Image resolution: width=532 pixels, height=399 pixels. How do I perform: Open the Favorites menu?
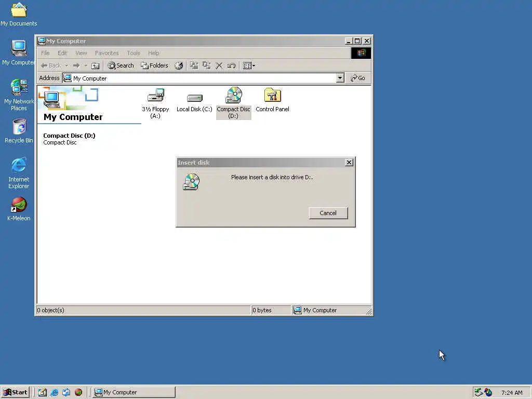[x=107, y=53]
